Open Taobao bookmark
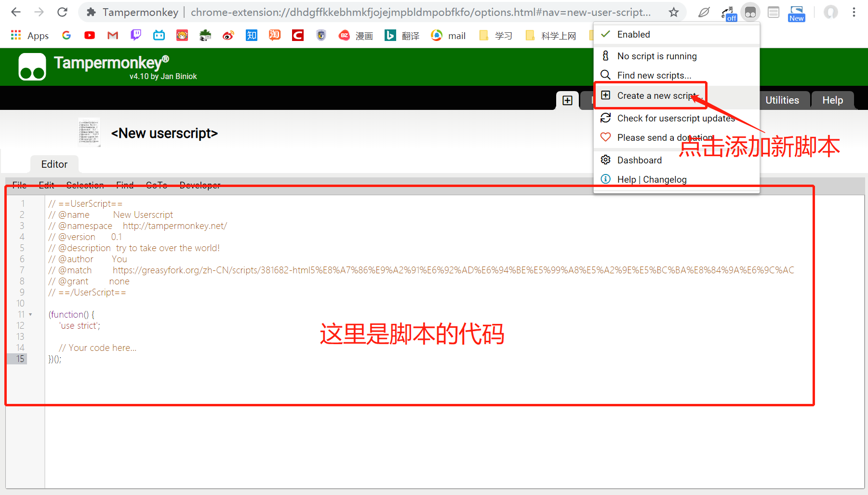Viewport: 868px width, 495px height. (x=275, y=35)
